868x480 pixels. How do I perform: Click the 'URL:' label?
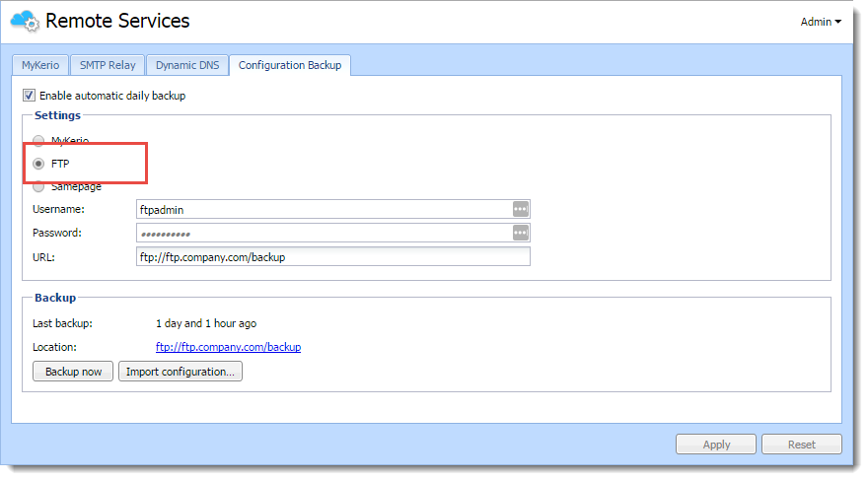pyautogui.click(x=43, y=257)
